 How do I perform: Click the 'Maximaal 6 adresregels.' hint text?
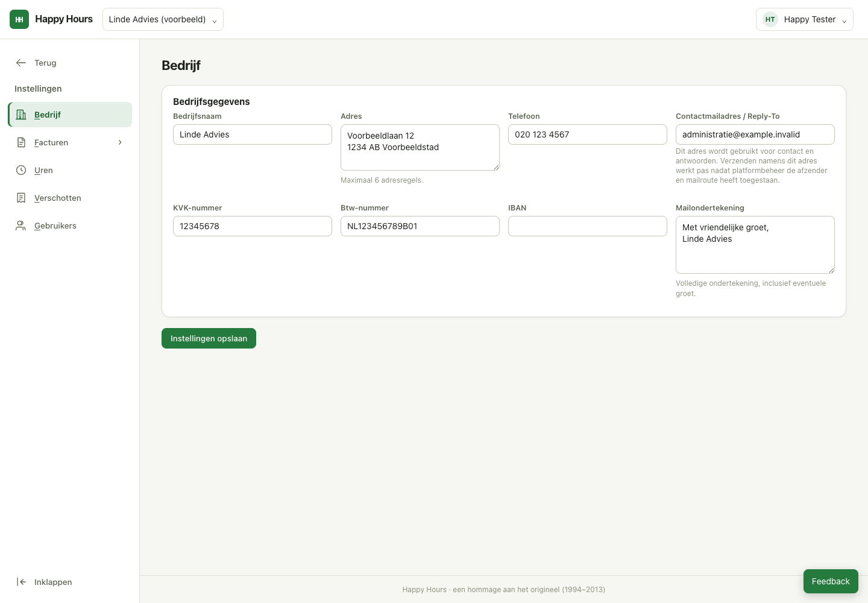tap(382, 180)
